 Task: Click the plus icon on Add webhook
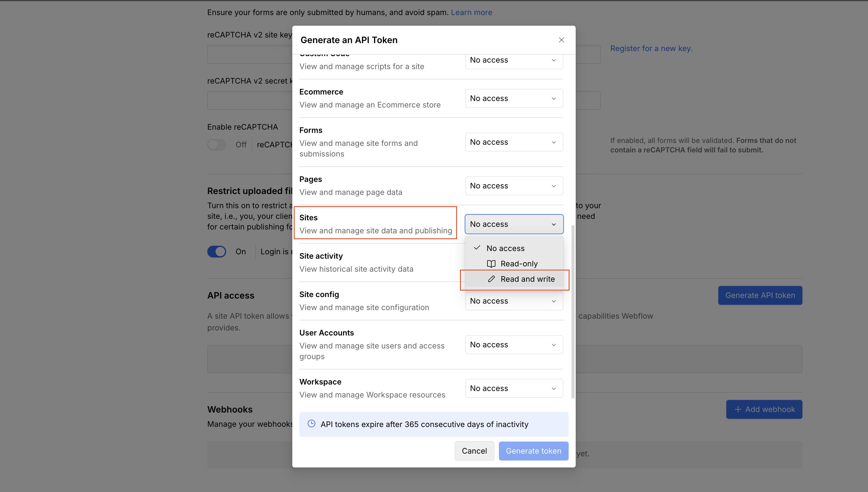(x=738, y=409)
